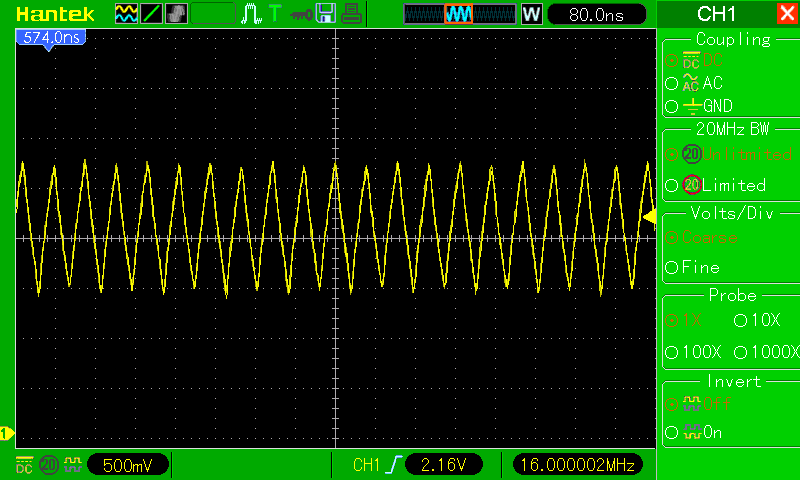The width and height of the screenshot is (800, 480).
Task: Select Fine Volts/Div option
Action: (x=693, y=267)
